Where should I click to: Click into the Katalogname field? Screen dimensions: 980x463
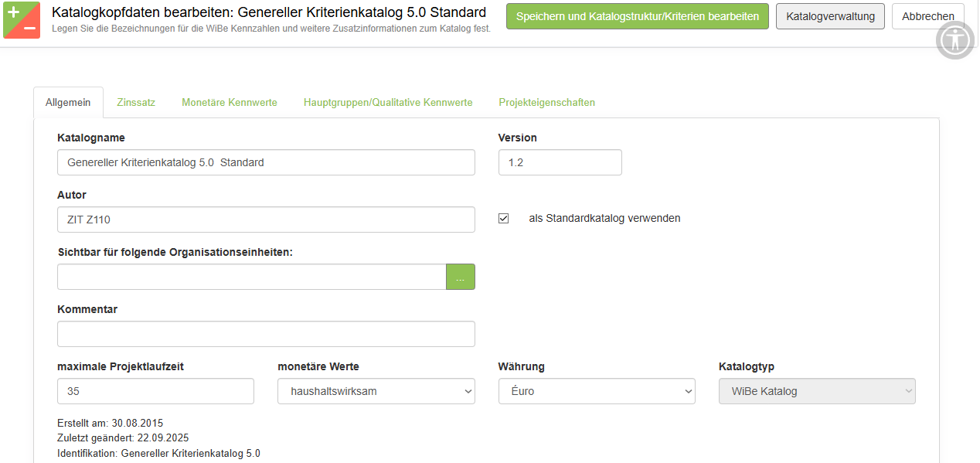266,162
